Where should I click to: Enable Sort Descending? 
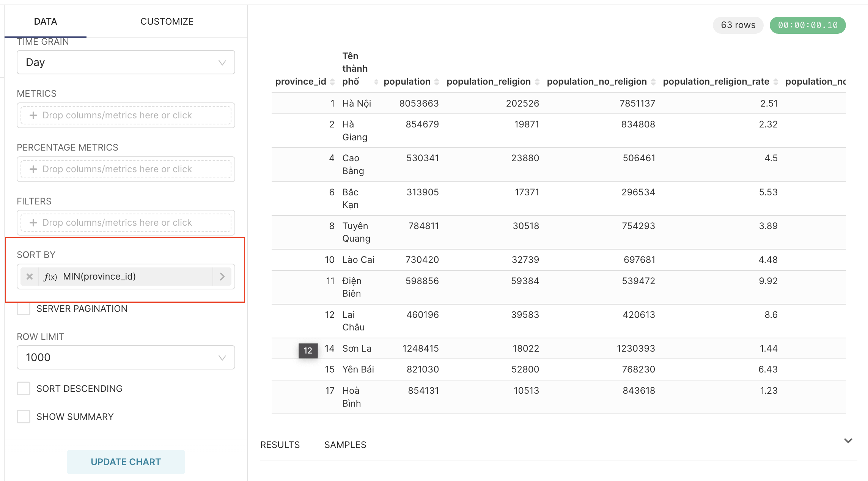pyautogui.click(x=23, y=388)
